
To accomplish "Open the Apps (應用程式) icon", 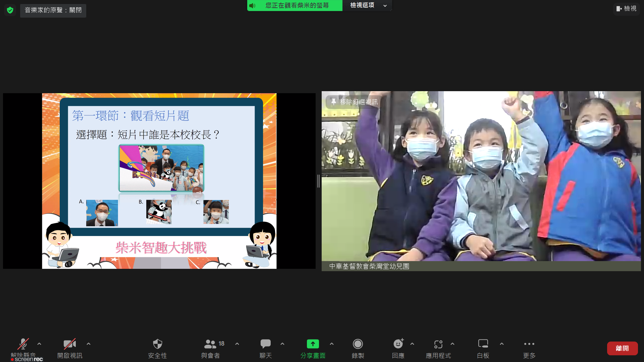I will [438, 344].
